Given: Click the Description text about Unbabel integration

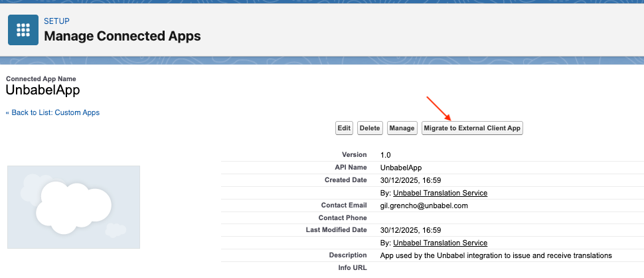Looking at the screenshot, I should (496, 255).
